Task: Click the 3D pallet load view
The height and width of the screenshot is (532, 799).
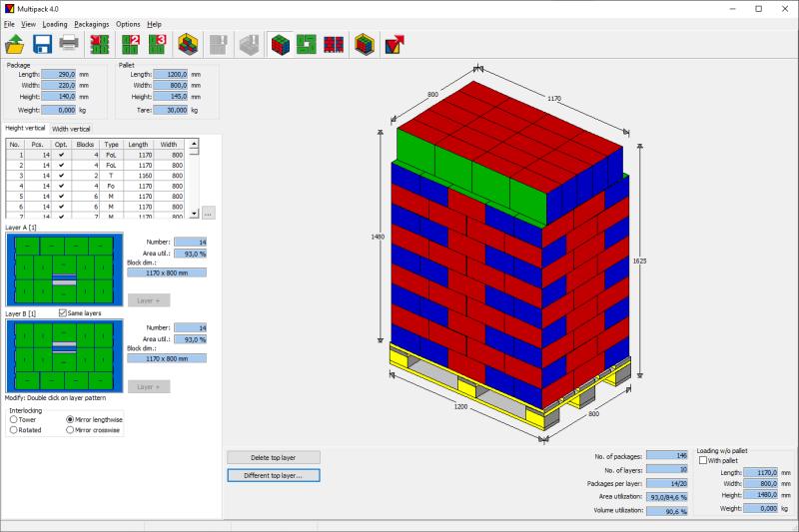Action: point(509,255)
